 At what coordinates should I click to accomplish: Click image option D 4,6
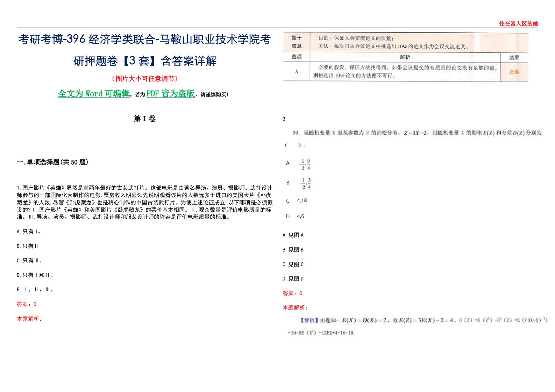(295, 216)
